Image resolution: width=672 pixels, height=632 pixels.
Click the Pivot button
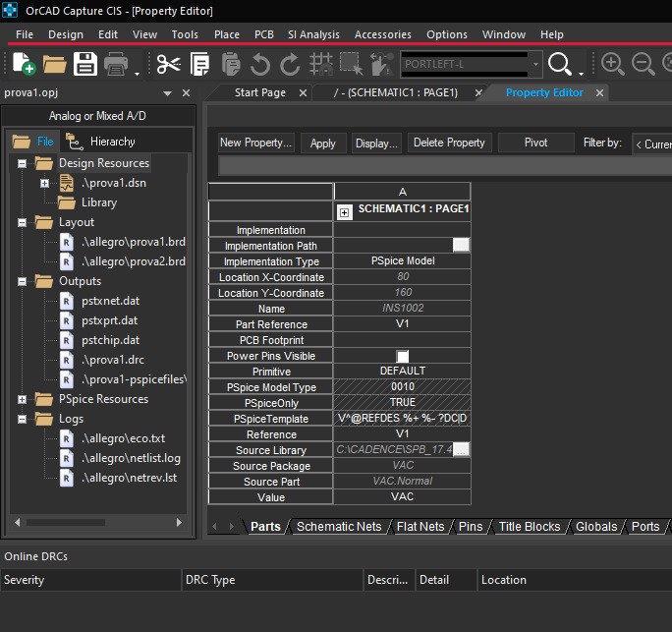535,143
